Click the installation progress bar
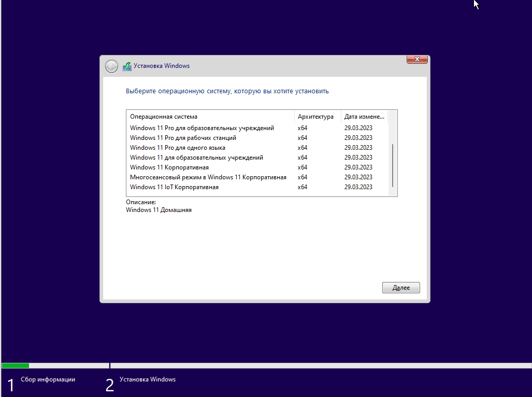Image resolution: width=532 pixels, height=397 pixels. [266, 365]
